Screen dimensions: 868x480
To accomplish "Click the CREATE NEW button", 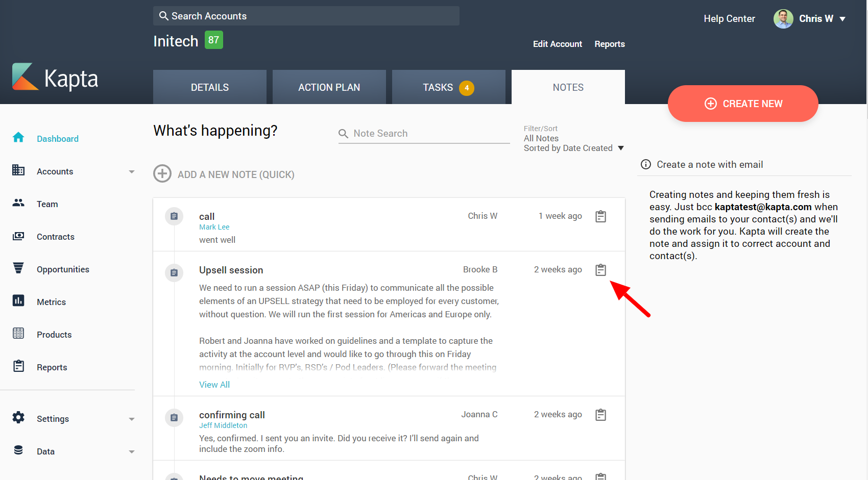I will tap(743, 104).
